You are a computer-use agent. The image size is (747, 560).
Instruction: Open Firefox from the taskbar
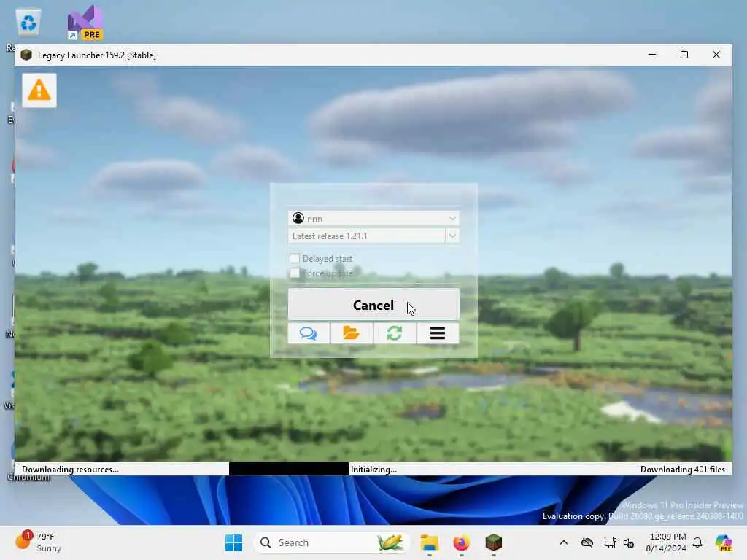pyautogui.click(x=461, y=542)
